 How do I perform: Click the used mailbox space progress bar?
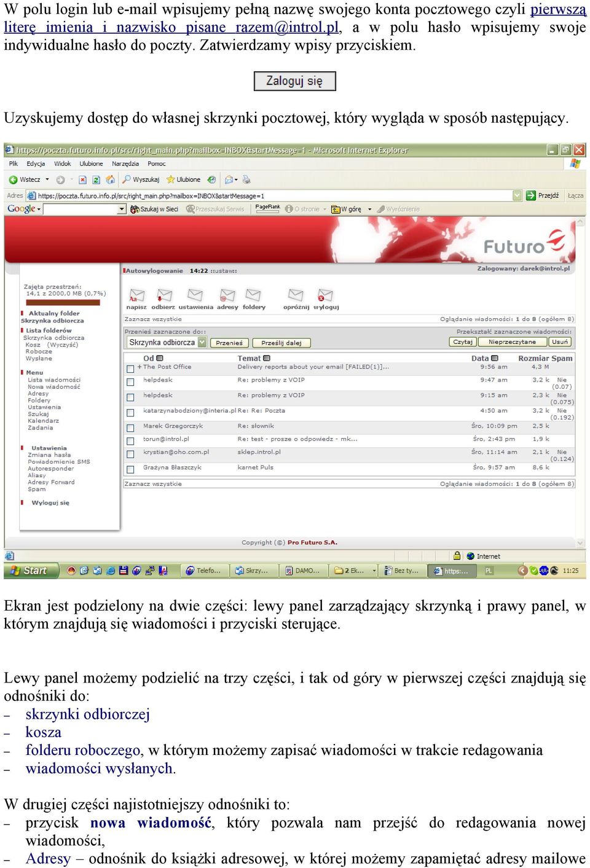[x=63, y=302]
